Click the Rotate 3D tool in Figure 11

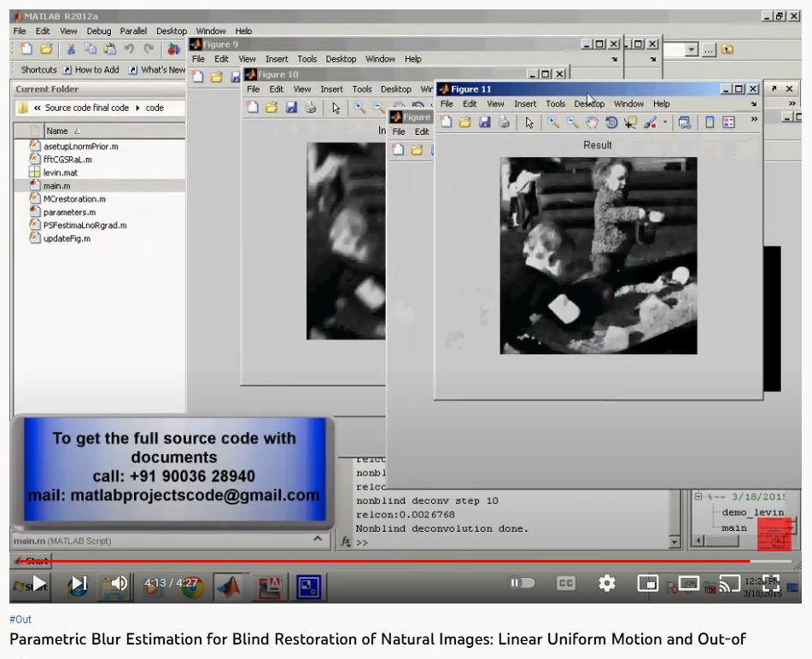tap(611, 123)
